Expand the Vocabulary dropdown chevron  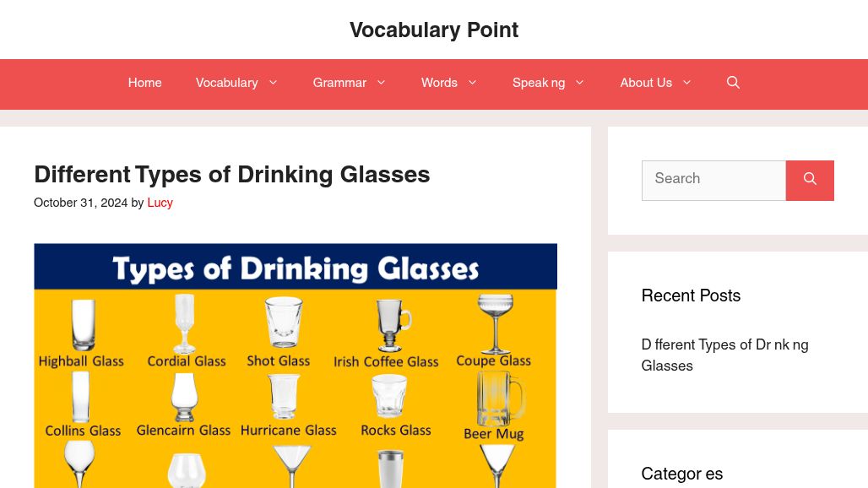(273, 84)
